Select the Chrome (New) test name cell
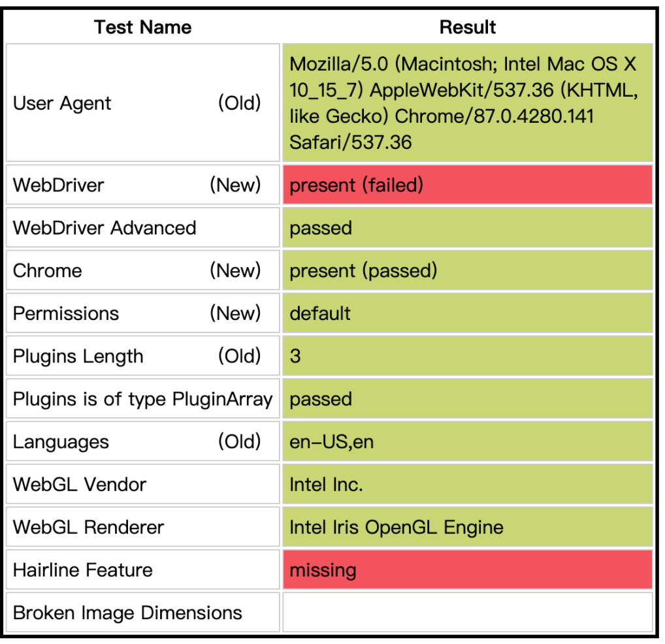 (x=142, y=270)
